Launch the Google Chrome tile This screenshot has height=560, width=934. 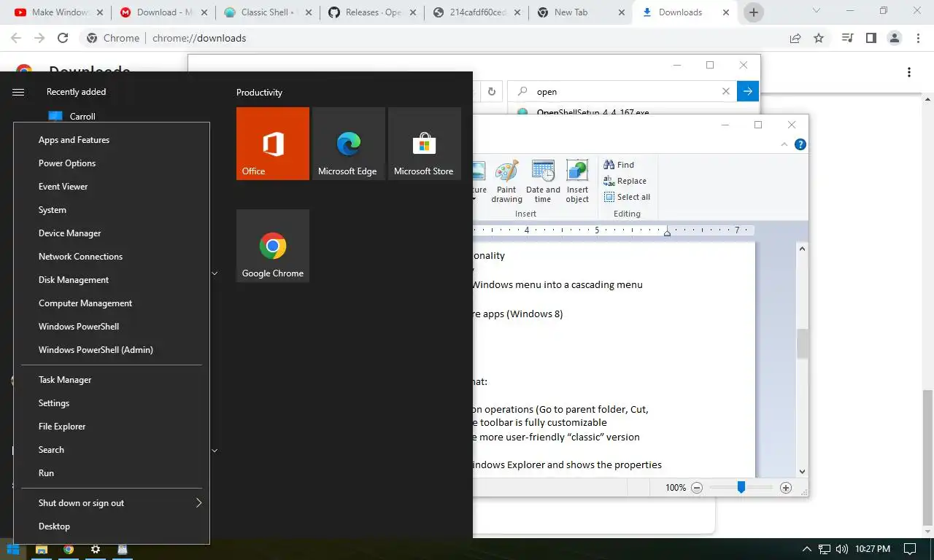click(273, 246)
